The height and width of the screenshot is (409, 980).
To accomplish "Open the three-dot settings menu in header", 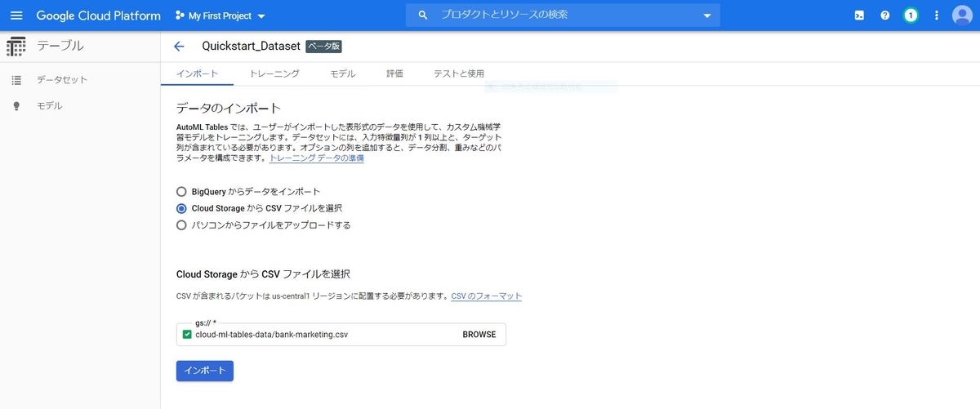I will pos(937,16).
